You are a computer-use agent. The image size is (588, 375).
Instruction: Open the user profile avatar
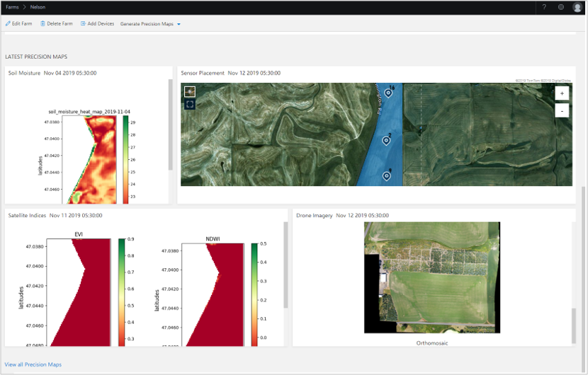point(577,7)
